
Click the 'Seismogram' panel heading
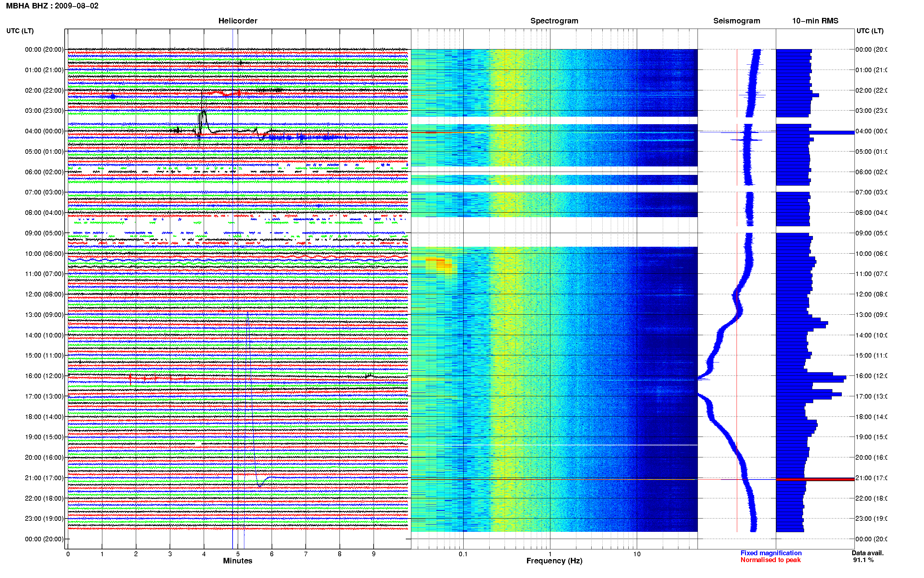click(x=737, y=21)
